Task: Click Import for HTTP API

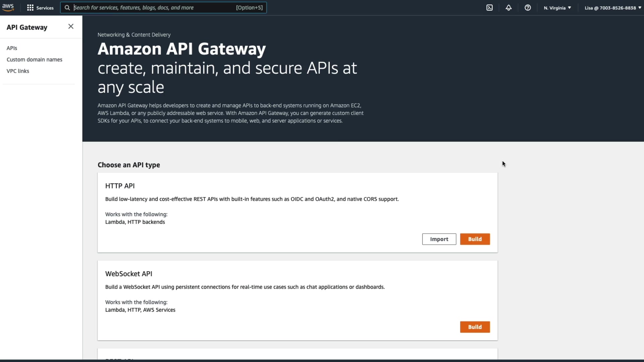Action: pyautogui.click(x=439, y=239)
